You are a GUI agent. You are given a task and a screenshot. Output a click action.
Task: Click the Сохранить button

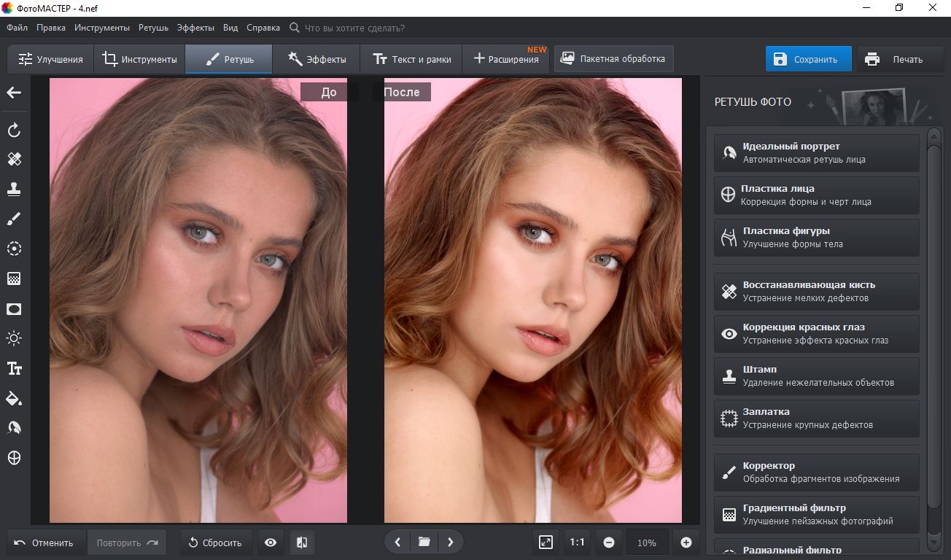click(808, 59)
